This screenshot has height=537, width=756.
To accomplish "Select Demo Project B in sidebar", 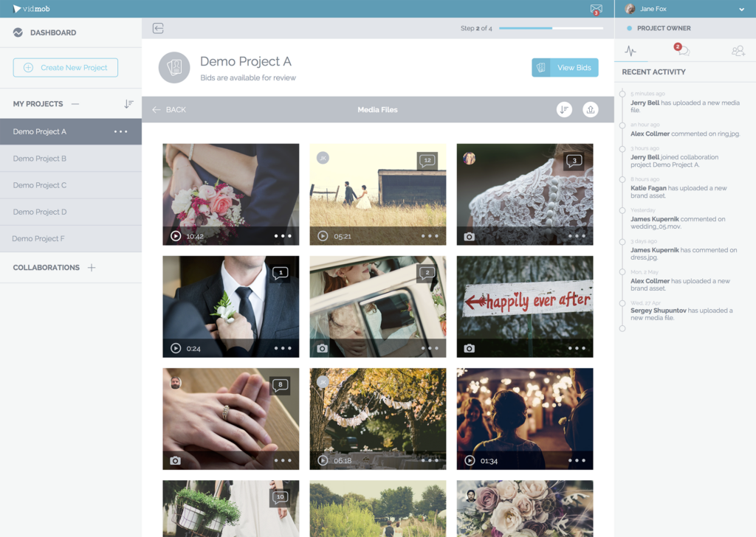I will pyautogui.click(x=41, y=158).
